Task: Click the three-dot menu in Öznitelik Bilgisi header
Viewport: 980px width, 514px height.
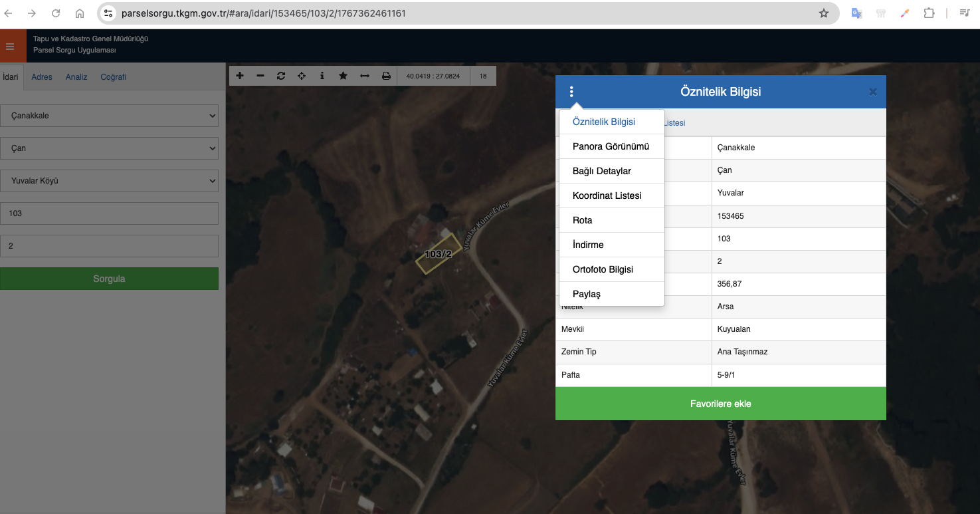Action: coord(571,92)
